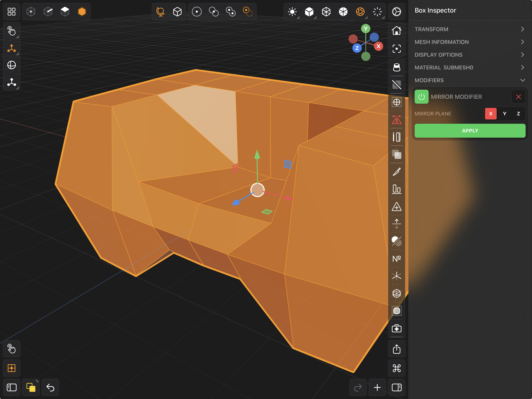Image resolution: width=532 pixels, height=399 pixels.
Task: Select Y mirror plane
Action: click(x=505, y=114)
